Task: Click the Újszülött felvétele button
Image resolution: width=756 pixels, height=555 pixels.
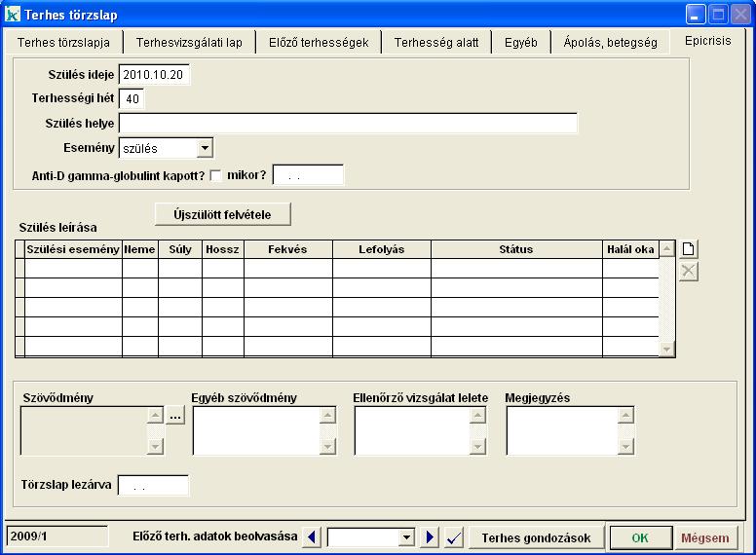Action: tap(223, 214)
